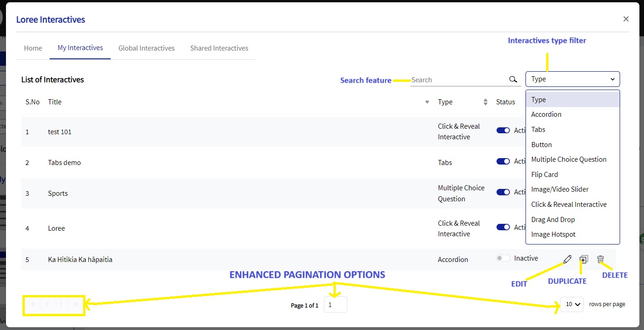Delete the Ka Hitikia Ka hāpaitia interactive
This screenshot has width=644, height=330.
[600, 259]
